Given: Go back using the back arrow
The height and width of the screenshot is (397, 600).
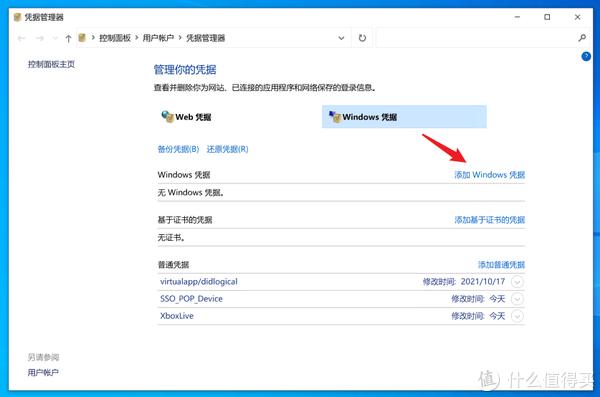Looking at the screenshot, I should click(x=22, y=38).
